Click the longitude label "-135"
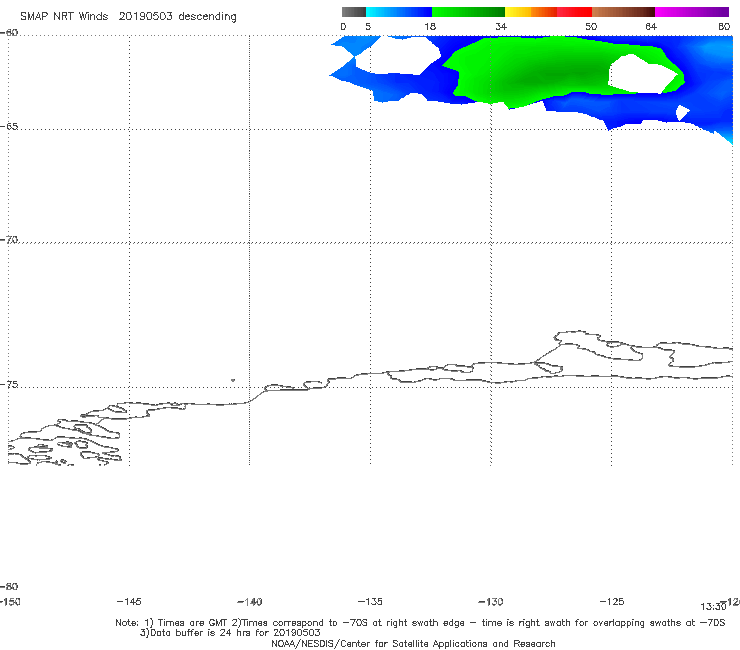Image resolution: width=740 pixels, height=650 pixels. pos(370,602)
